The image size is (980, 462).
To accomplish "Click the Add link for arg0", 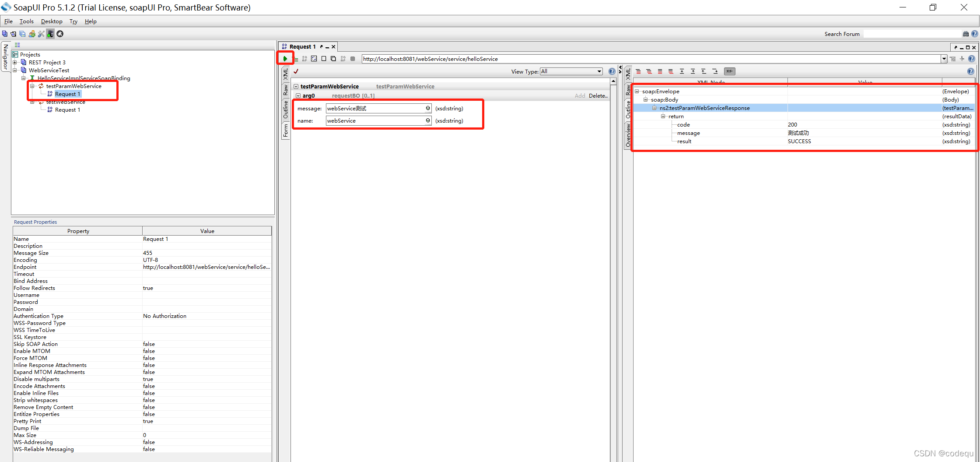I will coord(580,96).
